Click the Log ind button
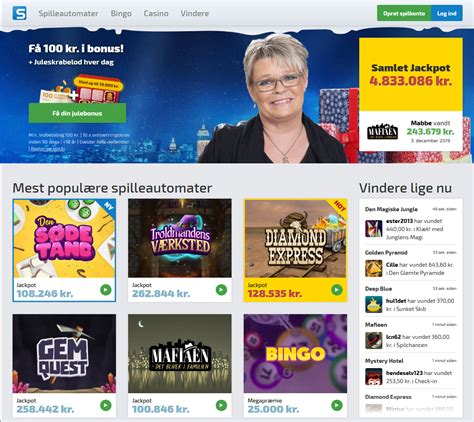This screenshot has height=422, width=474. [447, 13]
